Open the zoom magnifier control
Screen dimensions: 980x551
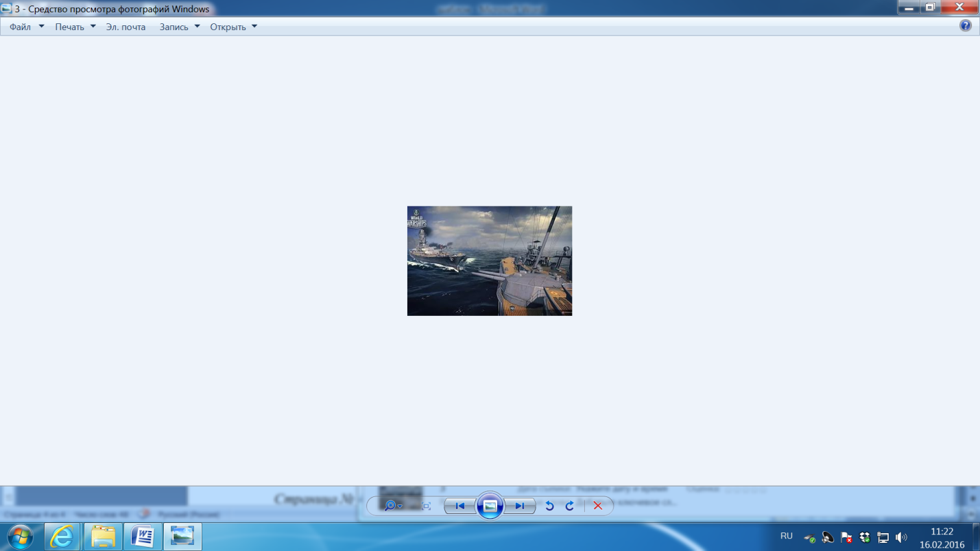click(x=393, y=506)
